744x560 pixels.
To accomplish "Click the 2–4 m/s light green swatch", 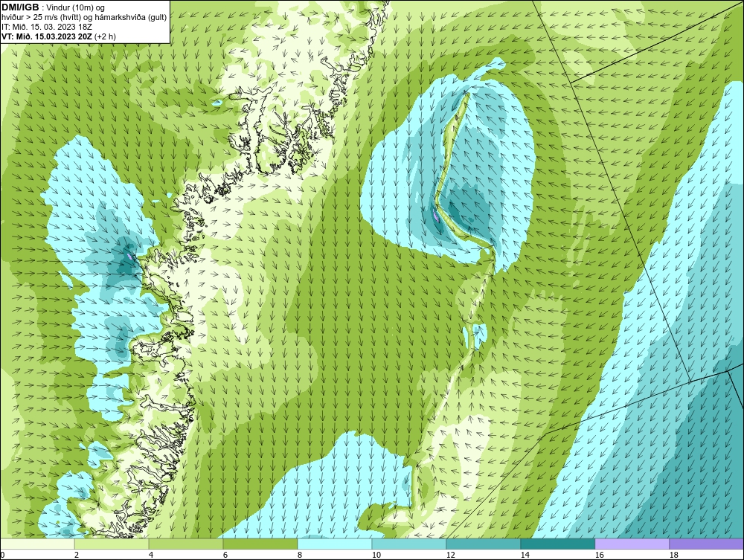I will (x=112, y=544).
